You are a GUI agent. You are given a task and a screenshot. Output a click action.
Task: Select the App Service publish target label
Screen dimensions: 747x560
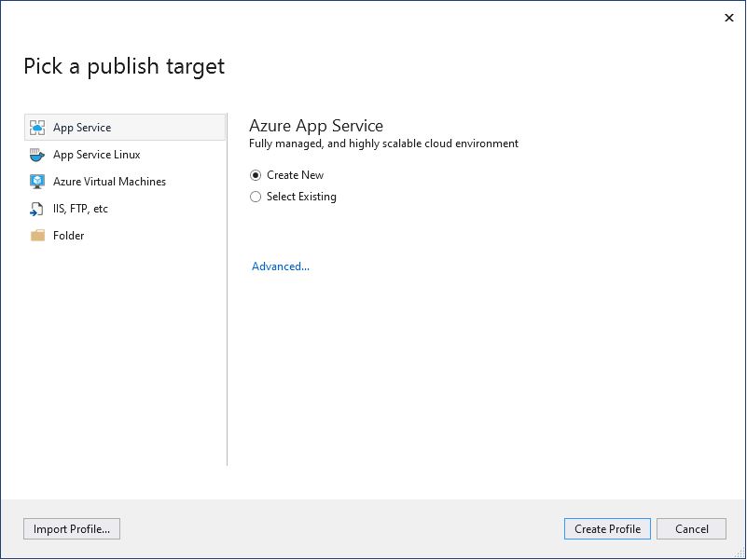(82, 128)
